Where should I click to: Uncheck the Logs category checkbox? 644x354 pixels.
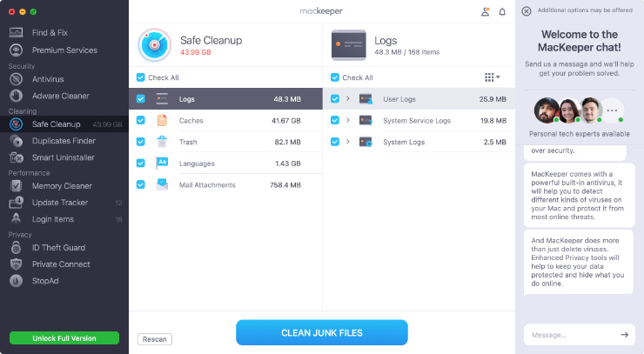[140, 98]
